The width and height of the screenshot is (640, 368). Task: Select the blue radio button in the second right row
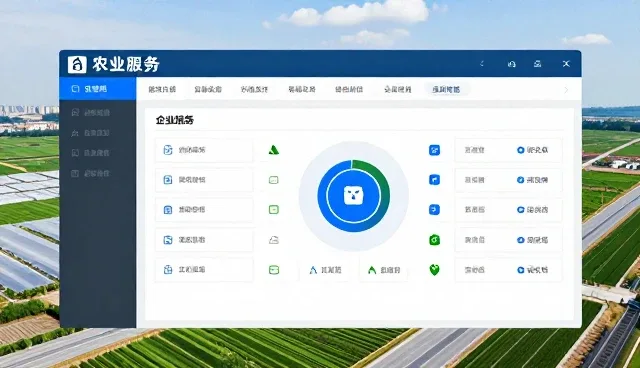pos(520,180)
